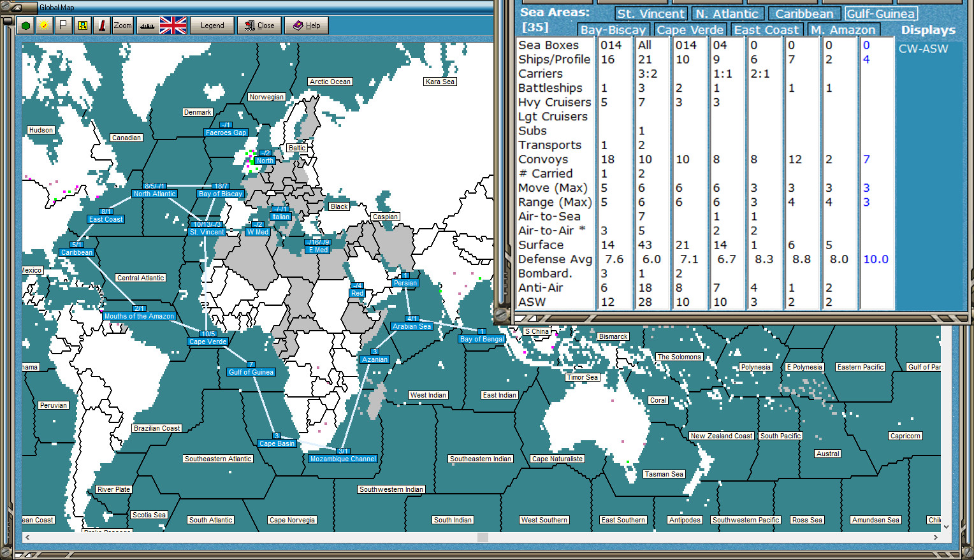This screenshot has width=974, height=560.
Task: Click the North Atlantic label on map
Action: (x=154, y=194)
